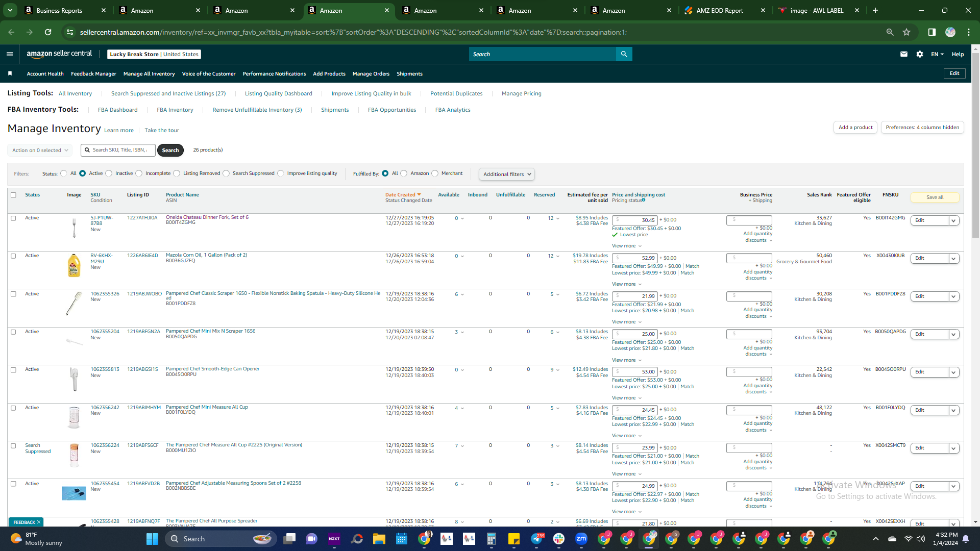980x551 pixels.
Task: Click the Save all button
Action: pos(935,197)
